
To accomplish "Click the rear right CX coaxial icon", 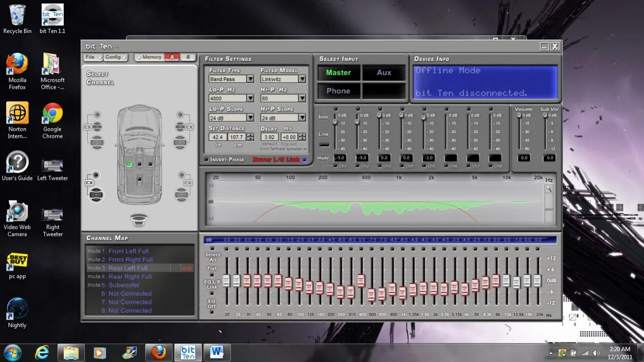I will (188, 183).
